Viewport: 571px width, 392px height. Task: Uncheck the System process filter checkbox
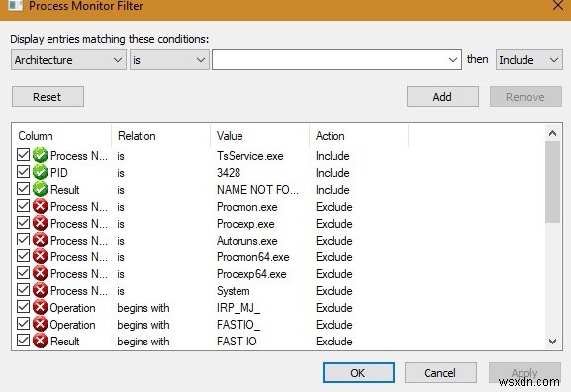tap(24, 290)
